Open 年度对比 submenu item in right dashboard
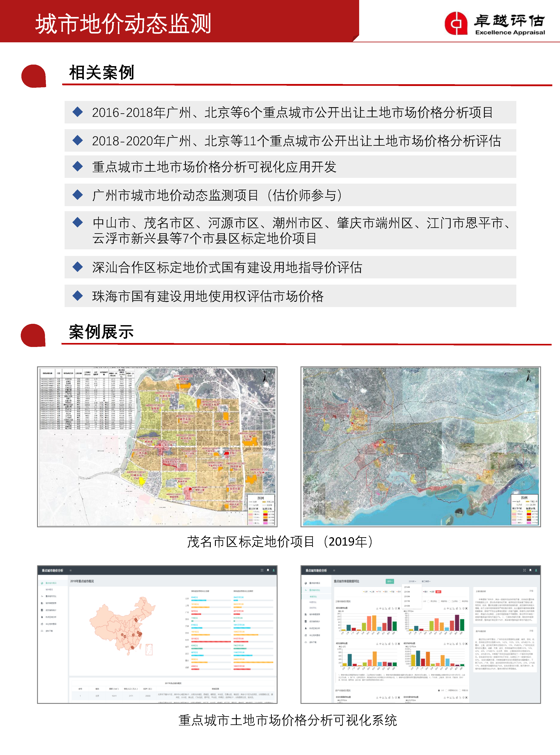The width and height of the screenshot is (560, 755). pyautogui.click(x=313, y=602)
